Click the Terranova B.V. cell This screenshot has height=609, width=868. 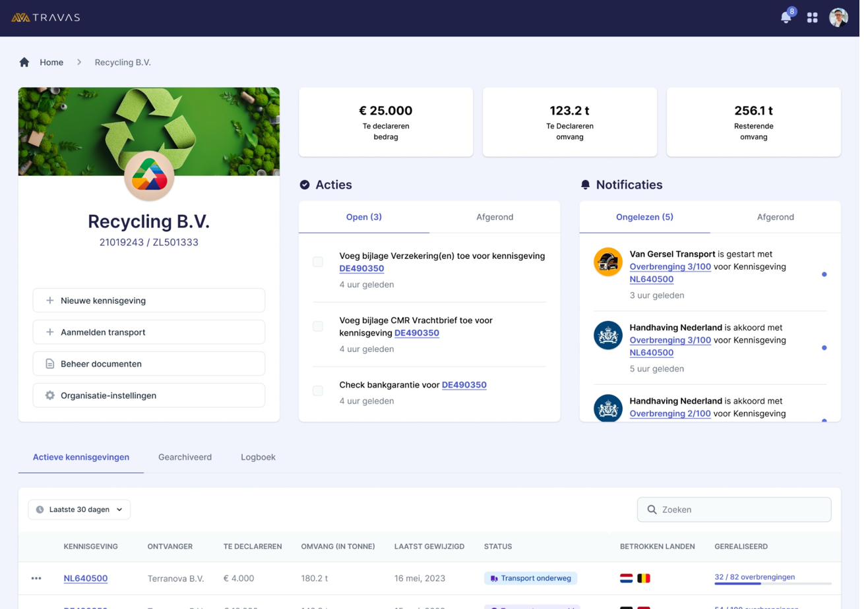click(x=177, y=584)
